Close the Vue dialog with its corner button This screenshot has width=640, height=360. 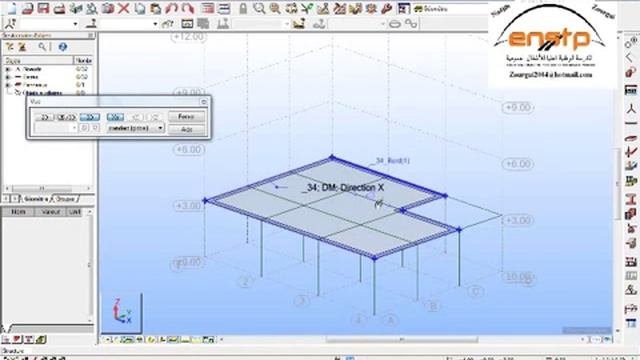tap(204, 102)
